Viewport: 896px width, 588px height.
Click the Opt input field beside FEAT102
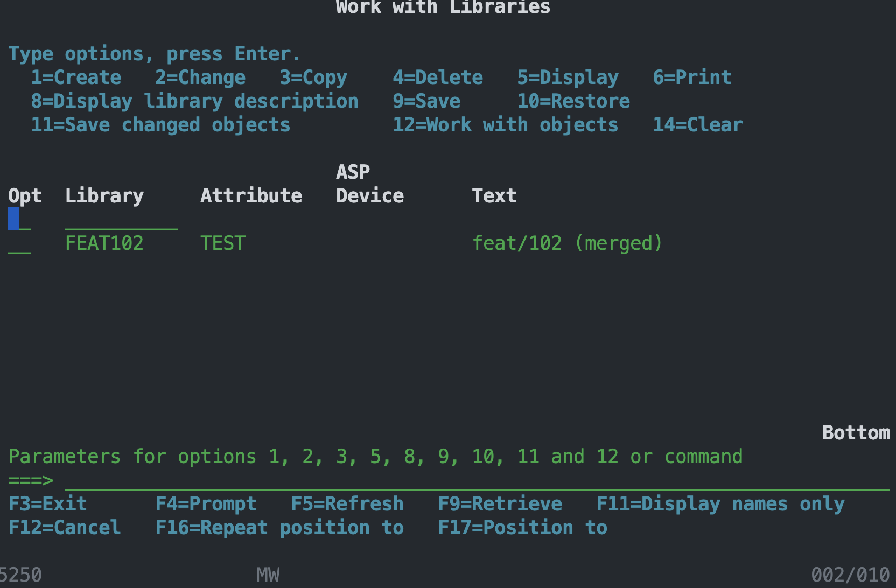pyautogui.click(x=19, y=243)
